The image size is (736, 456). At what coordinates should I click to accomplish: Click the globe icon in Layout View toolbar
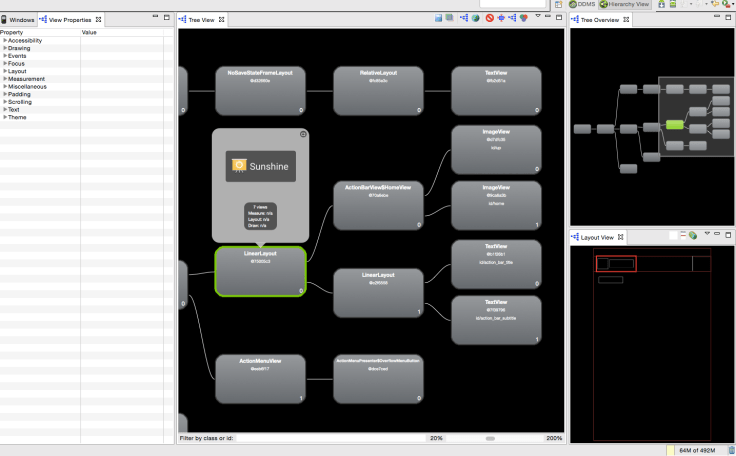(x=693, y=236)
